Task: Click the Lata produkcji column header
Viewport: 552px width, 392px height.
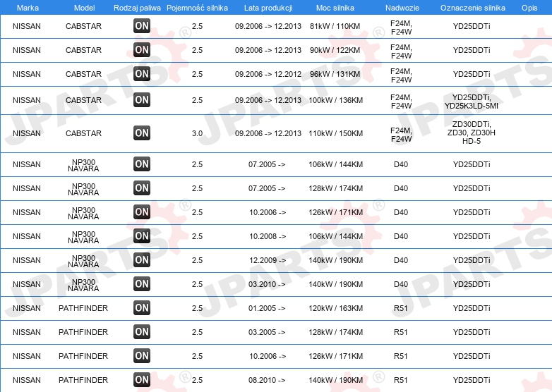Action: point(268,8)
